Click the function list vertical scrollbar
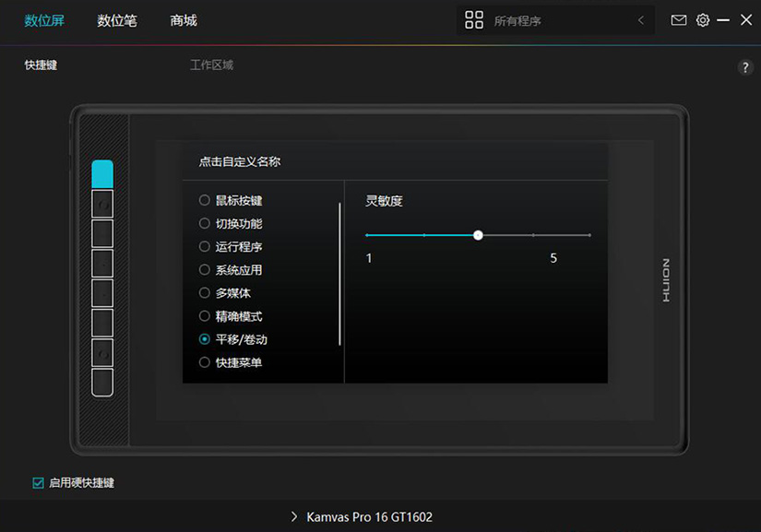Viewport: 761px width, 532px height. pos(339,274)
